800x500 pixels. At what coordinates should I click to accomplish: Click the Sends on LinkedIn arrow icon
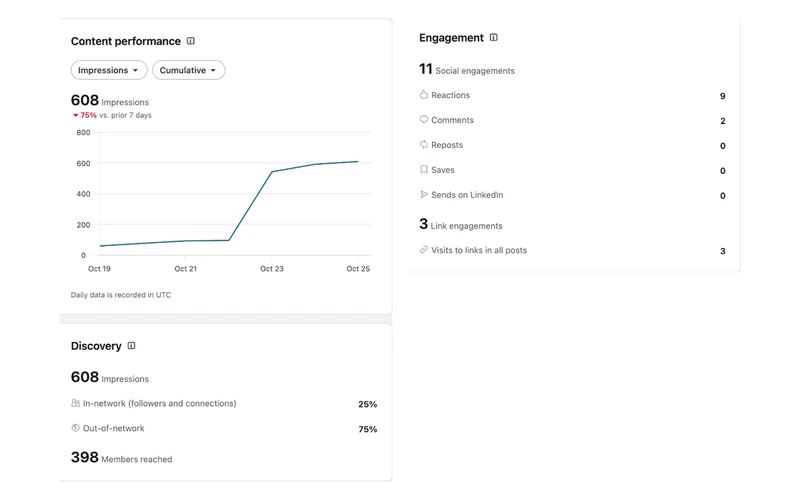[423, 194]
